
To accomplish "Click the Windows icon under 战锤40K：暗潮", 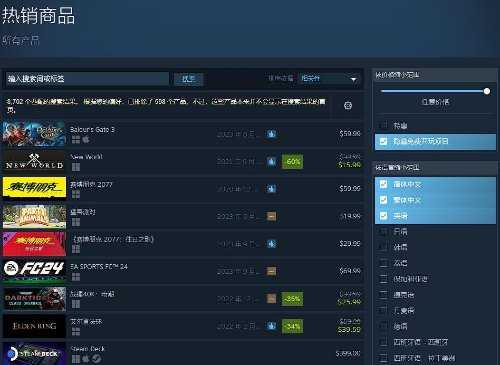I will pos(76,304).
